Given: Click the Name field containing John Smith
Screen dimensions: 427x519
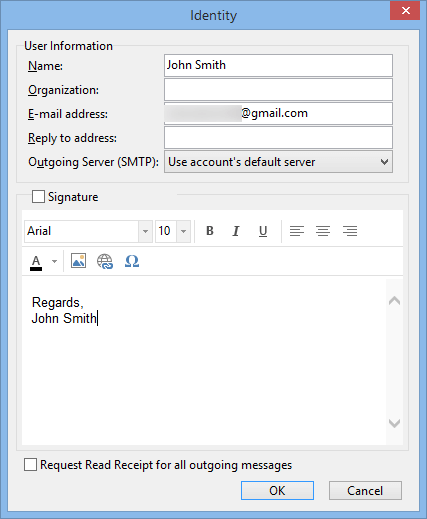Looking at the screenshot, I should pos(278,66).
